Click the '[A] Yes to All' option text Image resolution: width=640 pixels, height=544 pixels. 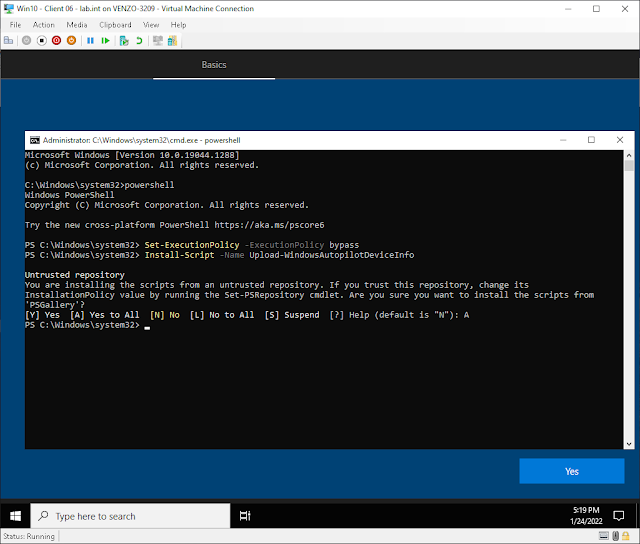(x=104, y=315)
